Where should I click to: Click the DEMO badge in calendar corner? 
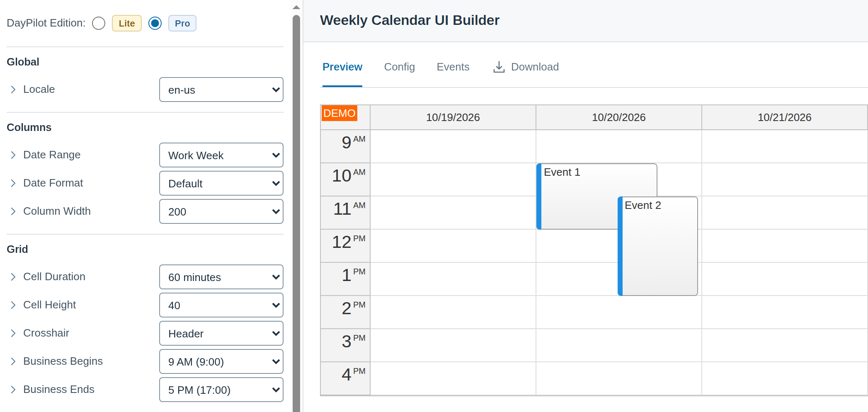(x=339, y=113)
